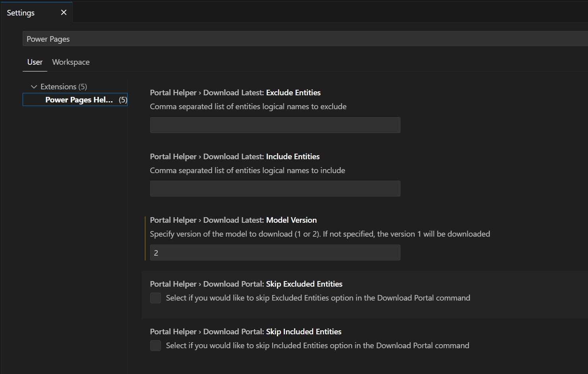Click the Extensions (5) group label
Viewport: 588px width, 374px height.
point(64,87)
